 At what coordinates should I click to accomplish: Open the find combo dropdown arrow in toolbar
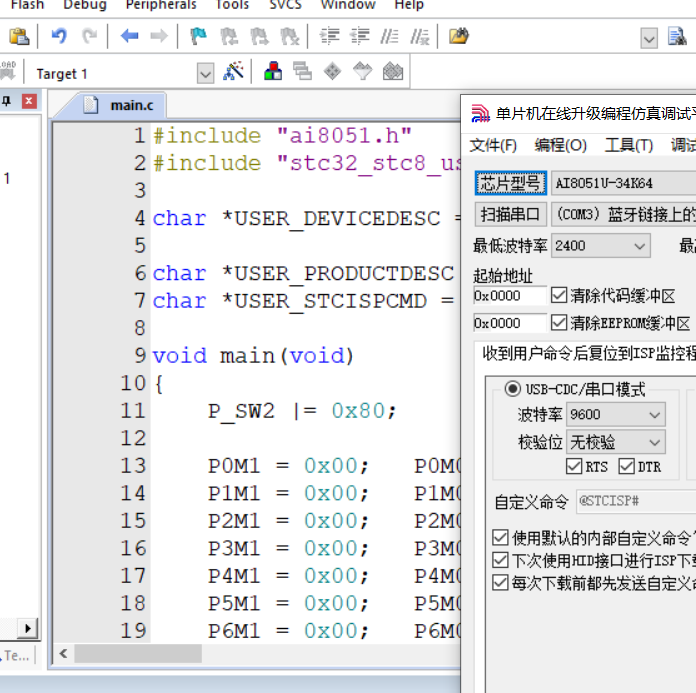coord(649,39)
